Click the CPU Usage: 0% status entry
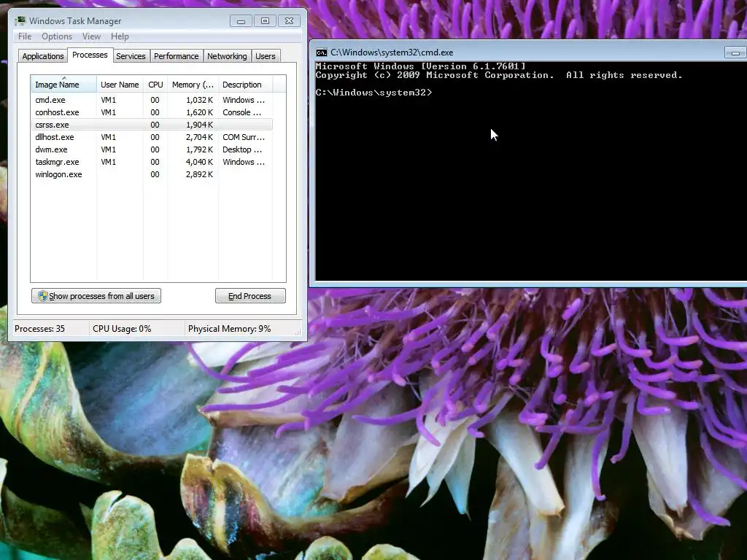Image resolution: width=747 pixels, height=560 pixels. click(122, 329)
